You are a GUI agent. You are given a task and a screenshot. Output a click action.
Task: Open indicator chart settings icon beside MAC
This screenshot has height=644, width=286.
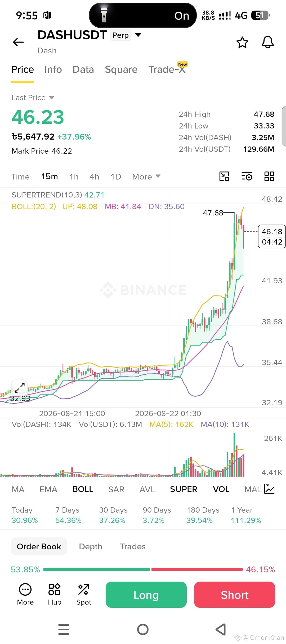pyautogui.click(x=269, y=489)
